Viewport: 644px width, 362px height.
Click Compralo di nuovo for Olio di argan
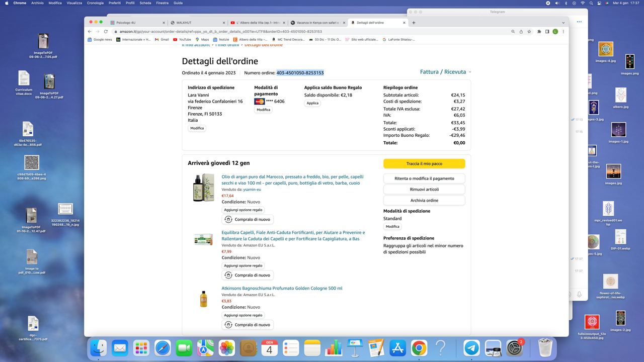point(248,220)
